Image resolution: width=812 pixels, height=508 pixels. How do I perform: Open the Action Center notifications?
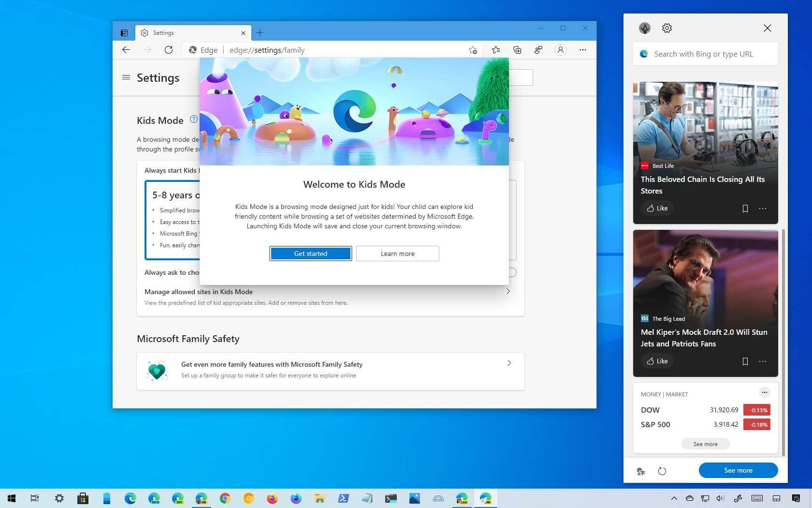click(x=796, y=498)
